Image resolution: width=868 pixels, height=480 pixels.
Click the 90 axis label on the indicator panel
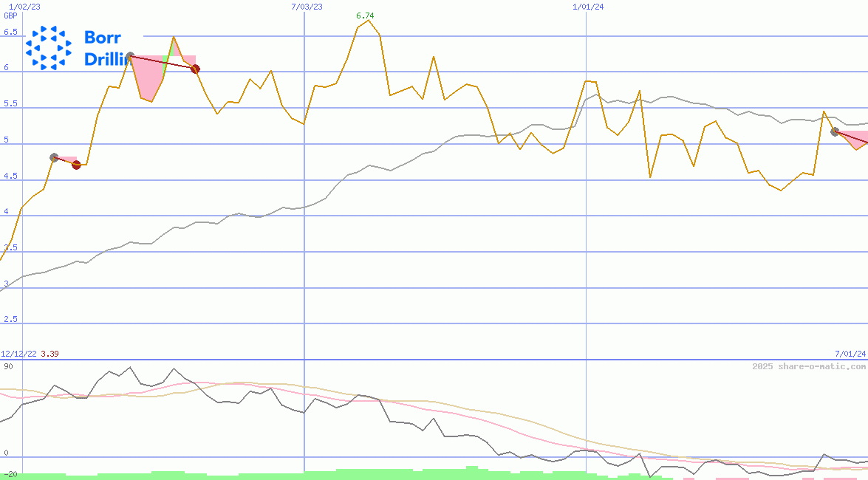click(x=7, y=364)
